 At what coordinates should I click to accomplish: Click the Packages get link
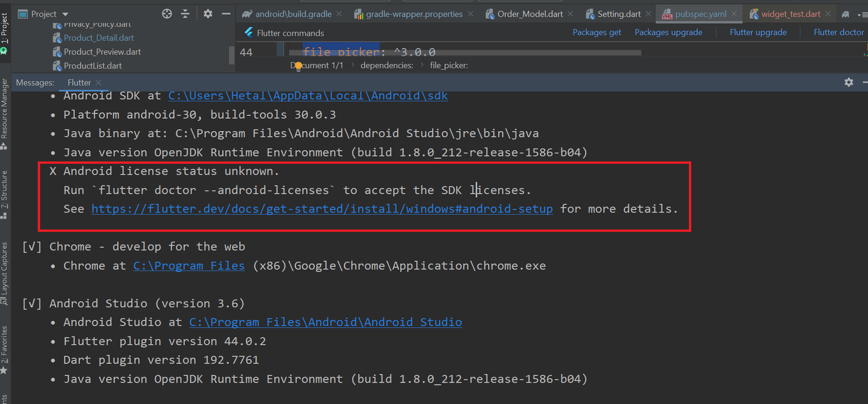pos(597,33)
